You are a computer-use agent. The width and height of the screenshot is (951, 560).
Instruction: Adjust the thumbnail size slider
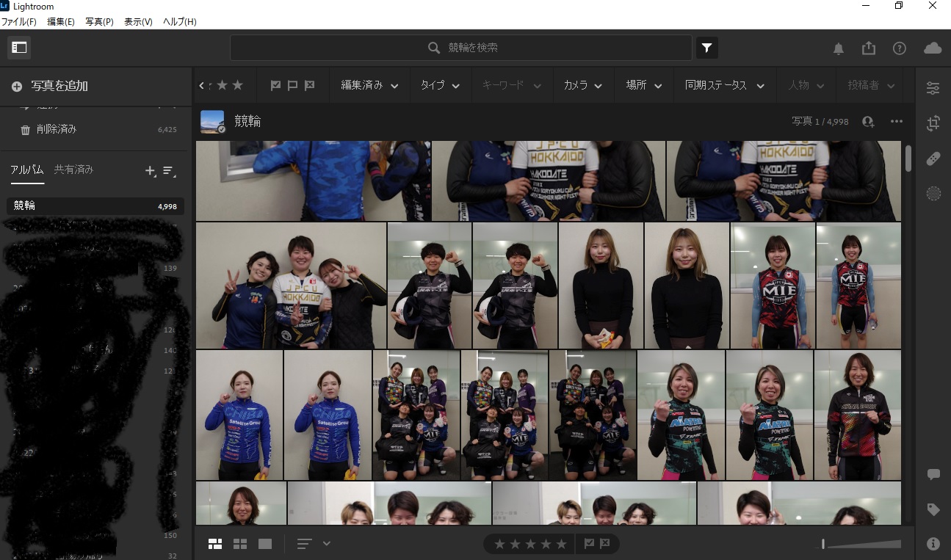click(x=861, y=545)
